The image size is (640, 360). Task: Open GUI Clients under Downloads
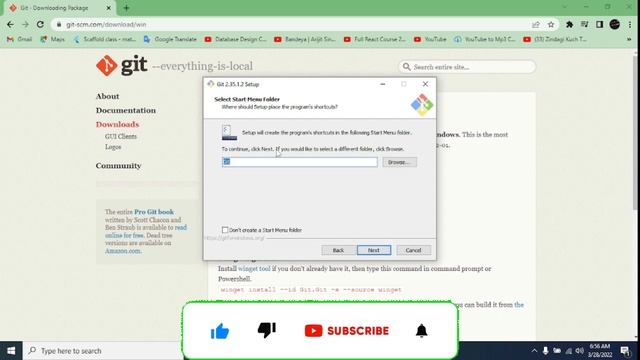pyautogui.click(x=121, y=137)
